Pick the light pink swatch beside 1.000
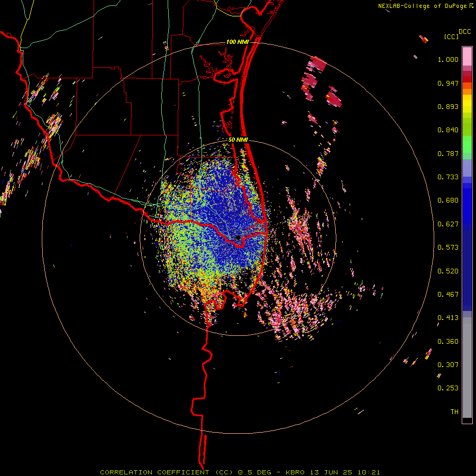The width and height of the screenshot is (476, 476). point(467,57)
